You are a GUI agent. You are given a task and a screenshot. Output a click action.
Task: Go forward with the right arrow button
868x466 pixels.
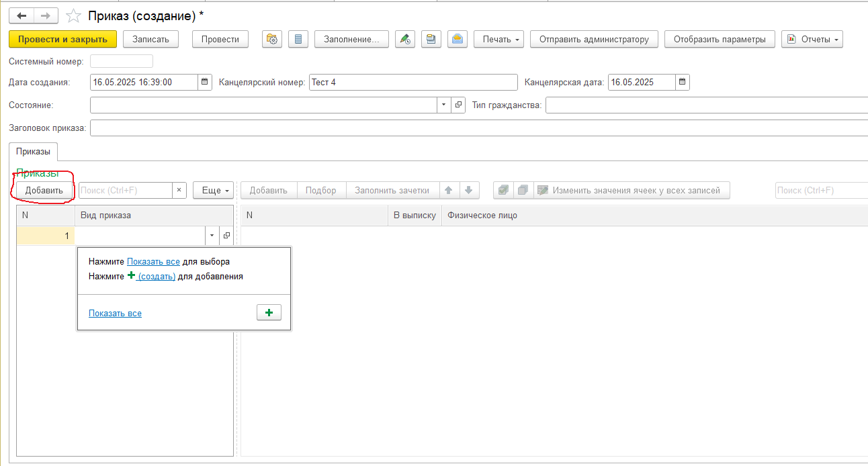coord(46,15)
